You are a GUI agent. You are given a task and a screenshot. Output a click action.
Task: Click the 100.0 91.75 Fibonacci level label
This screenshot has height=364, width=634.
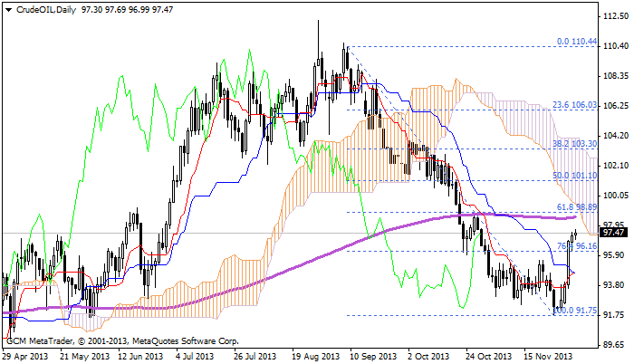point(574,311)
